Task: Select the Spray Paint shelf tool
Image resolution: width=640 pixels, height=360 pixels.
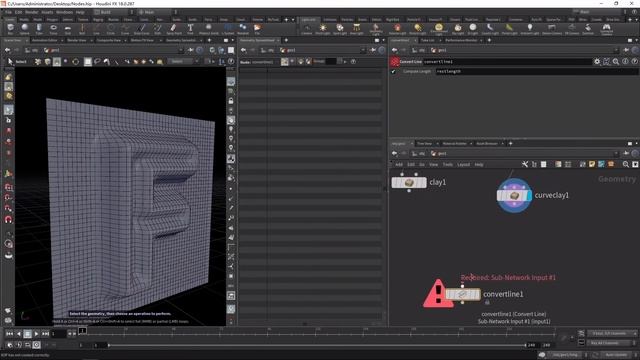Action: click(174, 29)
